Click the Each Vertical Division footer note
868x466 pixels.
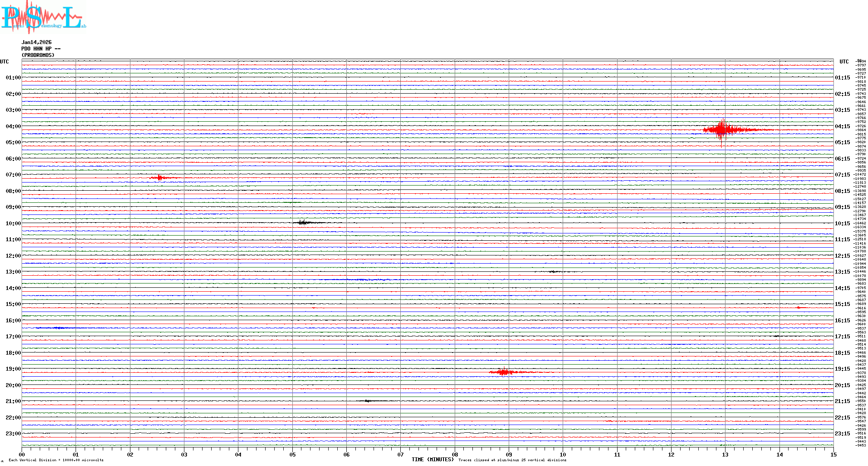pos(56,460)
